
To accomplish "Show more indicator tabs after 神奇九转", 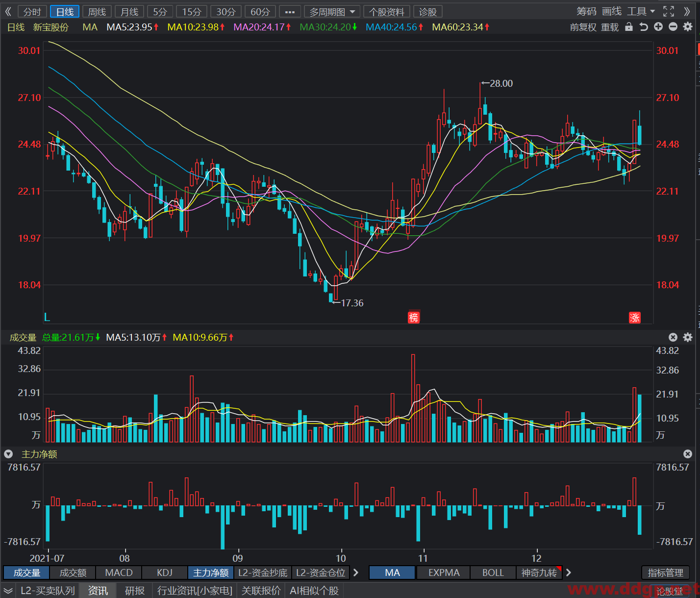I will coord(569,573).
